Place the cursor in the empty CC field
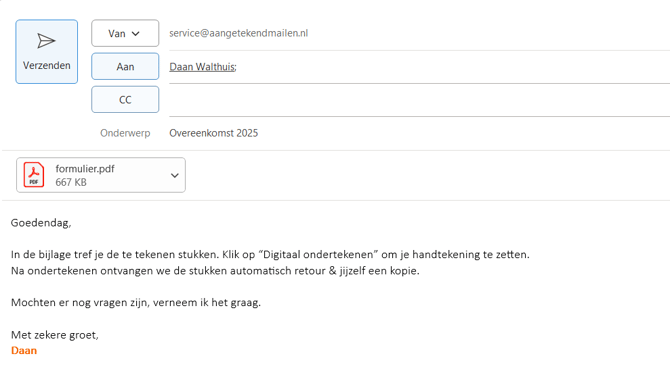This screenshot has width=670, height=375. tap(419, 100)
